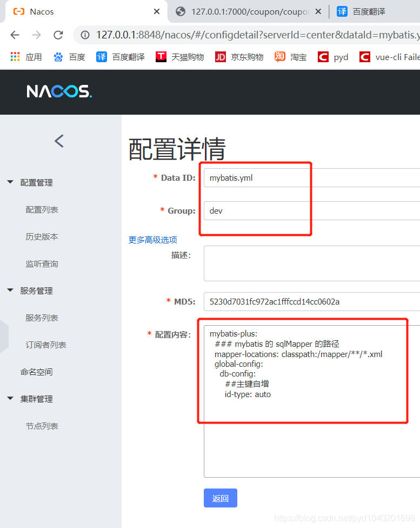Open 历史版本 in the sidebar

42,236
